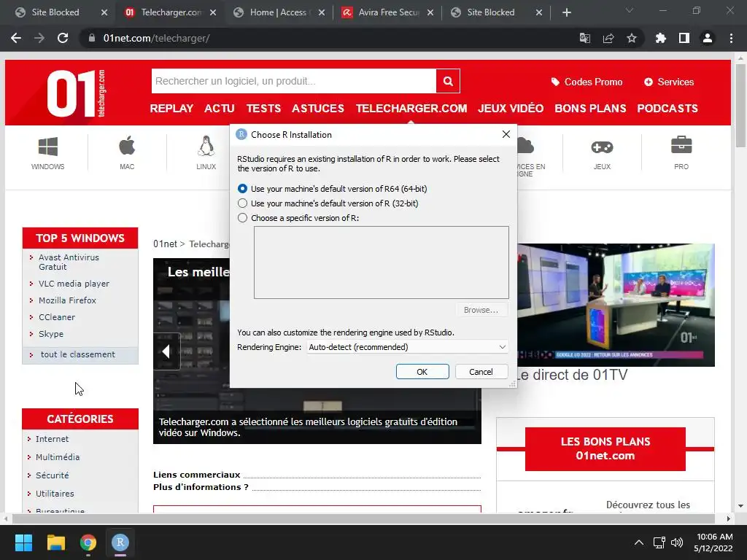
Task: Open TELECHARGER.COM menu item
Action: 411,109
